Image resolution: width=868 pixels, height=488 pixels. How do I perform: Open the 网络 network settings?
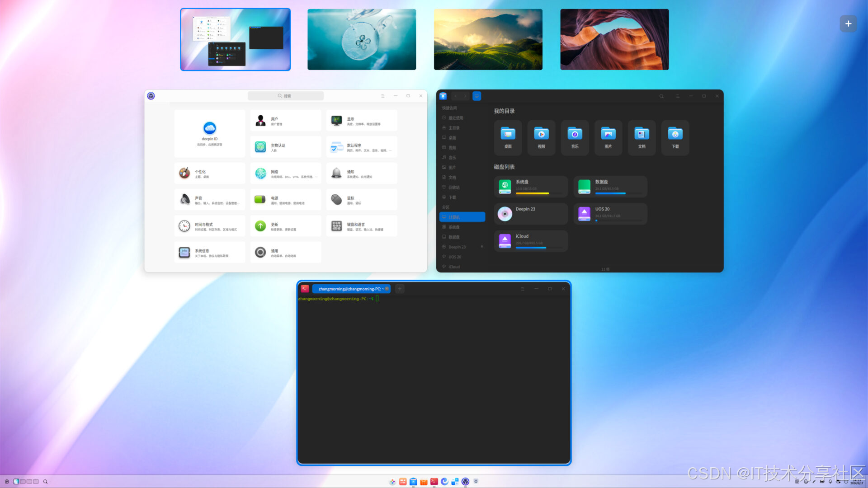(285, 174)
